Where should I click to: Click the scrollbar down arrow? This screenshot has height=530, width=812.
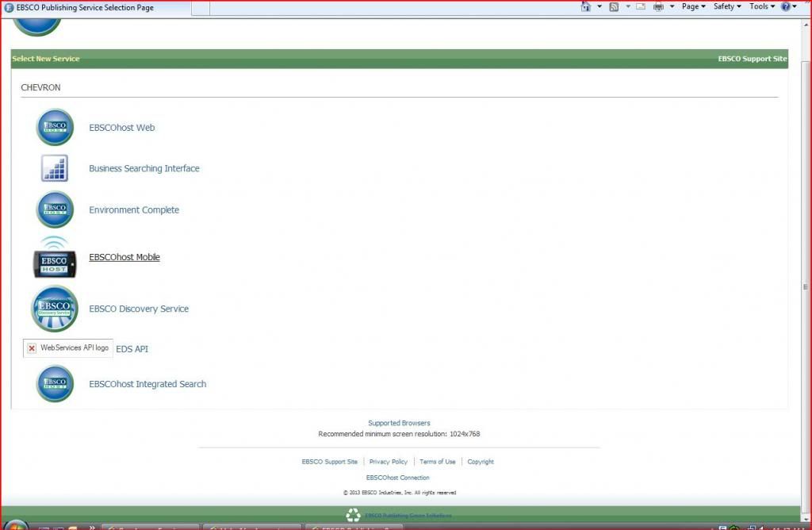coord(806,517)
